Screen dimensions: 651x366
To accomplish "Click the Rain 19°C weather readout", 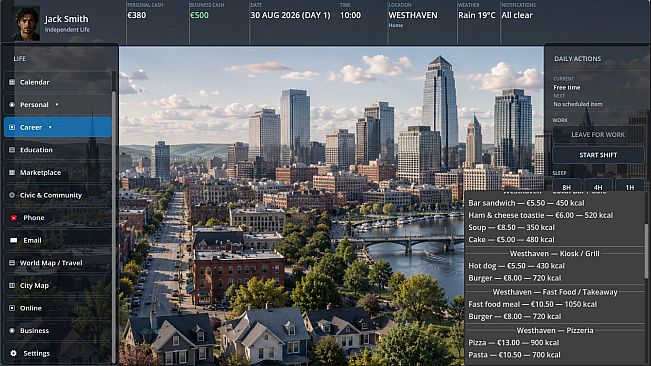I will pyautogui.click(x=477, y=15).
